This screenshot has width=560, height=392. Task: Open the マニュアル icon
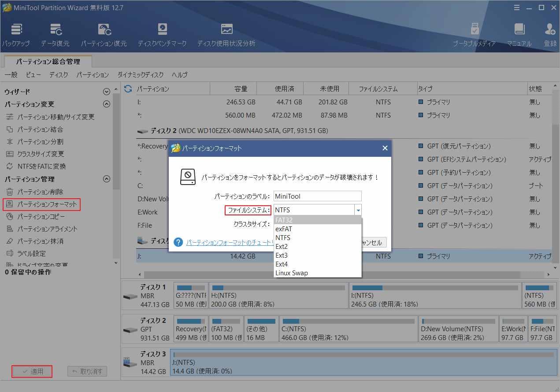(x=519, y=34)
